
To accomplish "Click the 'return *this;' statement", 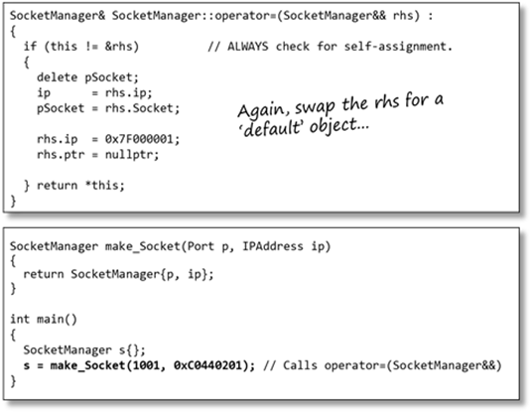I will (x=80, y=186).
